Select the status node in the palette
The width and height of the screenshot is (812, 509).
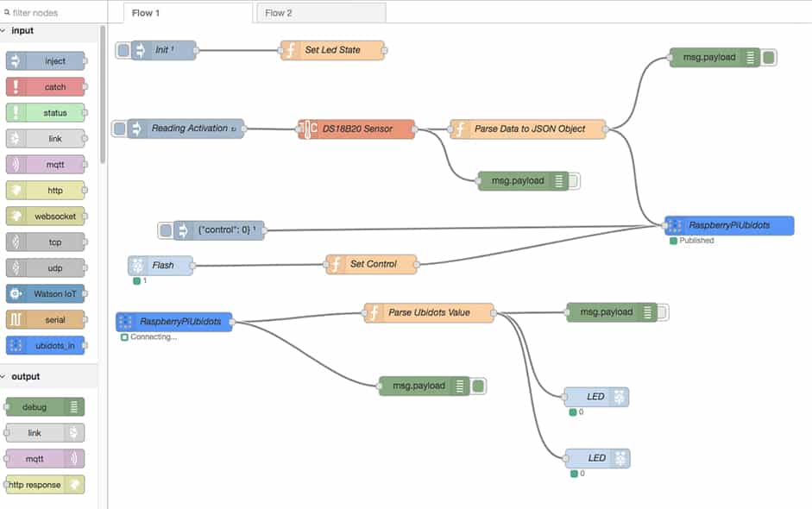pos(45,113)
